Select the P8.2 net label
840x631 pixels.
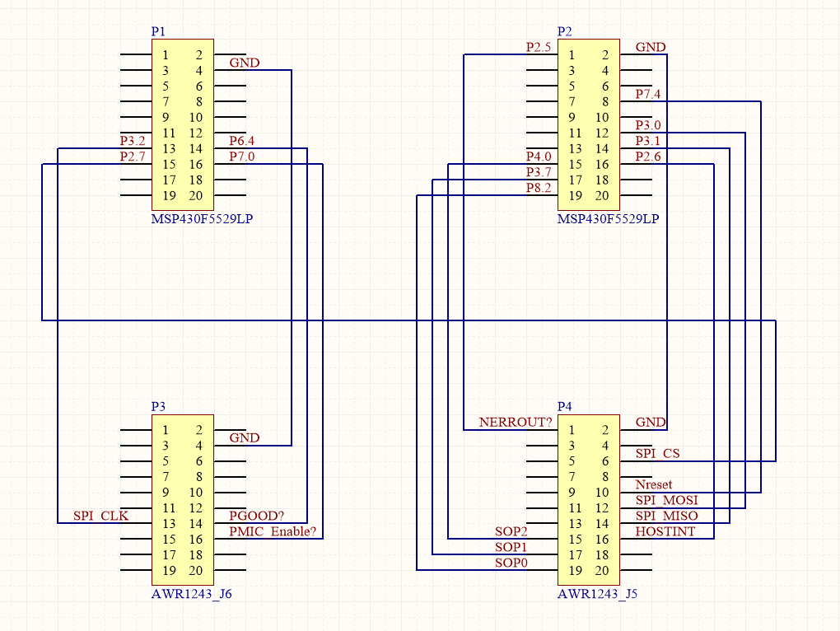(x=539, y=188)
